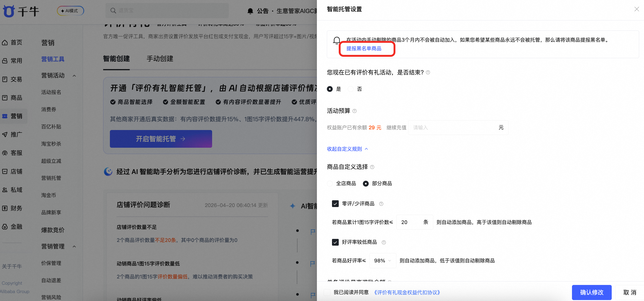Open 超级立减 menu item

click(x=51, y=161)
